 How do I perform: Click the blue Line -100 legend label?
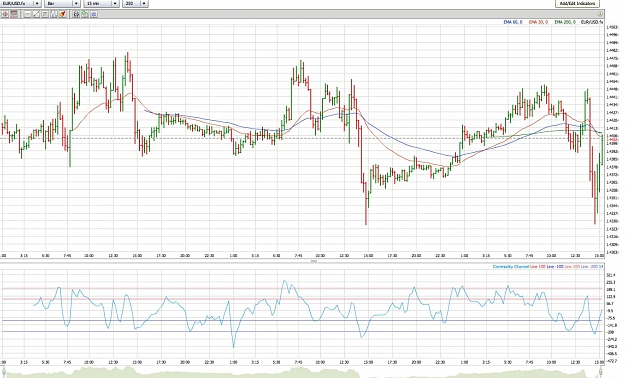pos(555,267)
